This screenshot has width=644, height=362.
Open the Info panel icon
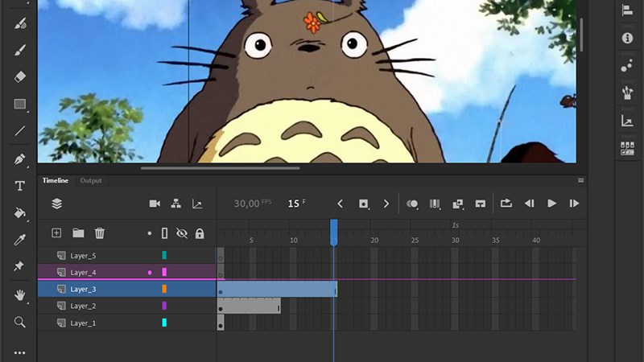(x=627, y=38)
